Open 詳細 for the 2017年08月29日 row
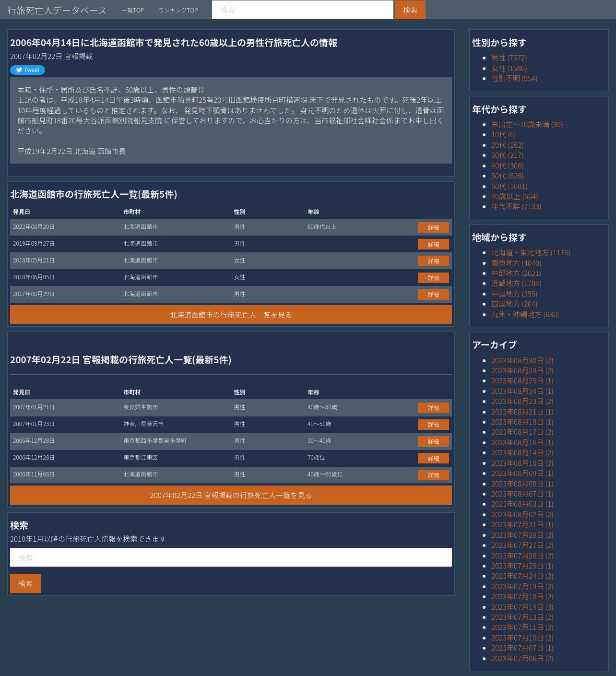Image resolution: width=616 pixels, height=676 pixels. tap(433, 295)
